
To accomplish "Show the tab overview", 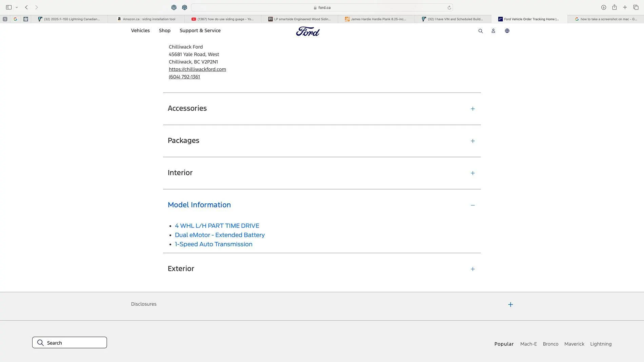I will (636, 7).
